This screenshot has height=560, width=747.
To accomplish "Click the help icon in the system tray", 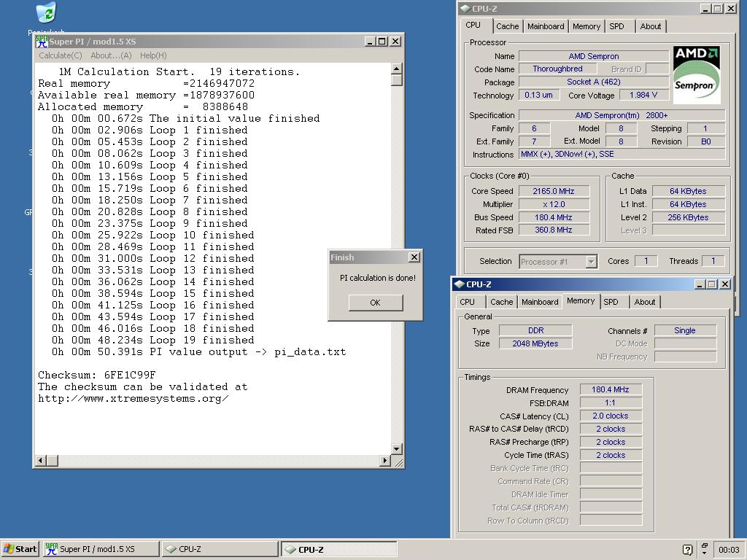I will (x=687, y=550).
